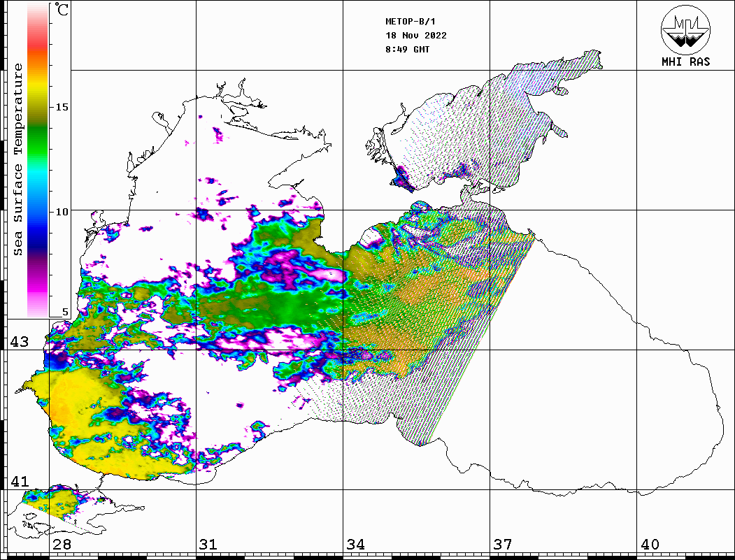This screenshot has height=560, width=735.
Task: Click the '°C' unit label on the legend
Action: [62, 9]
